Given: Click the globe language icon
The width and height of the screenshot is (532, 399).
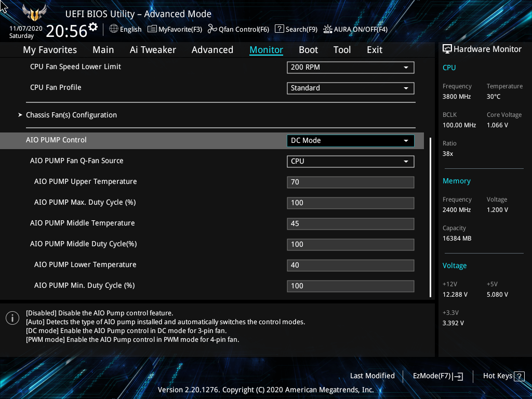Looking at the screenshot, I should pos(114,29).
